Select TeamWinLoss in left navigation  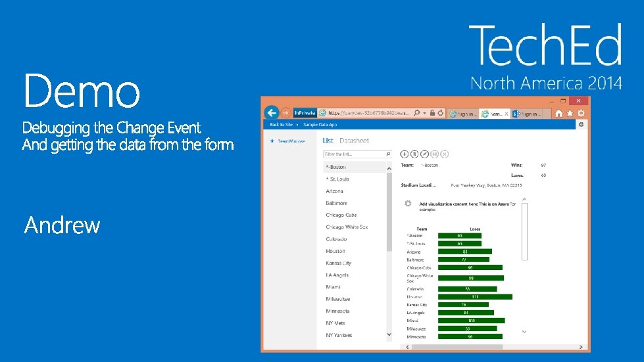tap(291, 141)
